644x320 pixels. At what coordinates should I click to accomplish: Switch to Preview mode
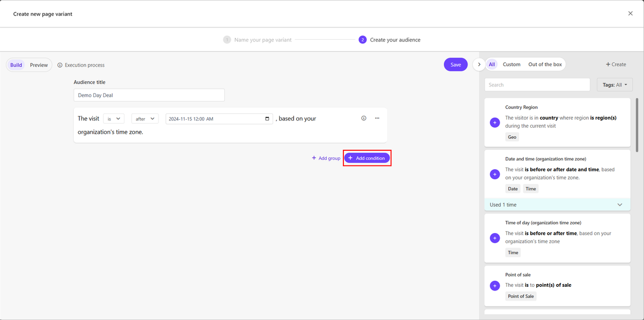point(39,65)
